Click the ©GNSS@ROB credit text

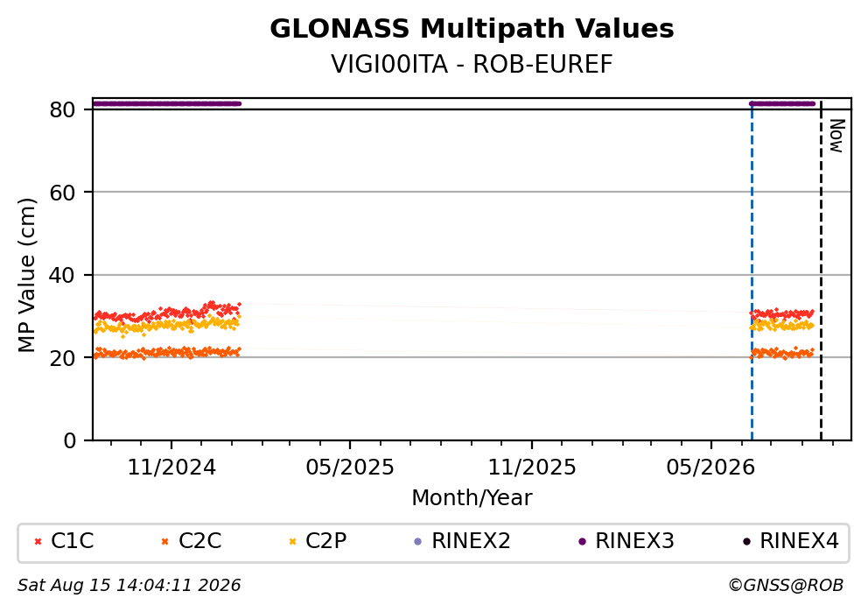tap(786, 586)
